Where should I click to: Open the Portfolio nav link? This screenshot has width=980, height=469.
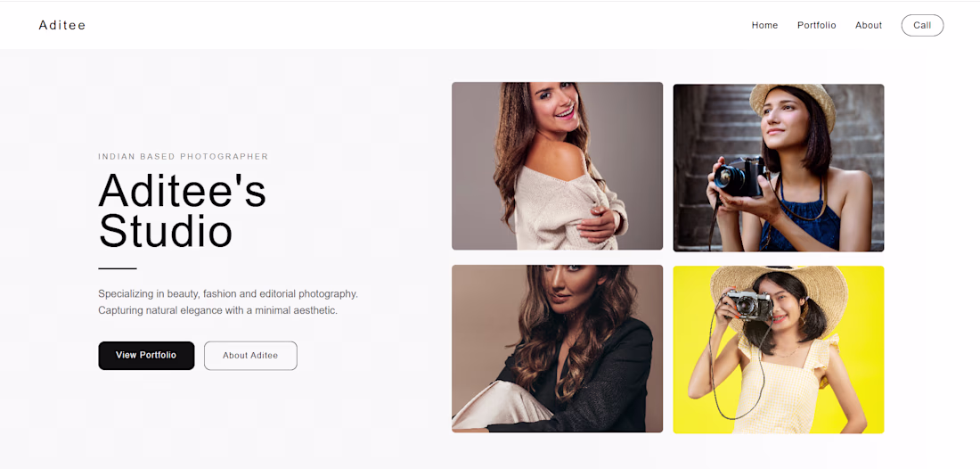(816, 26)
